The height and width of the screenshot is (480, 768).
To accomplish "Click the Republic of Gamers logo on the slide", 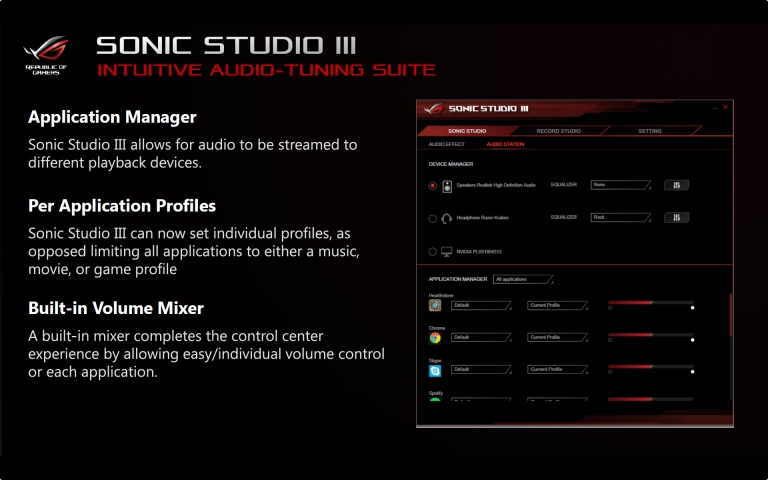I will [x=46, y=55].
